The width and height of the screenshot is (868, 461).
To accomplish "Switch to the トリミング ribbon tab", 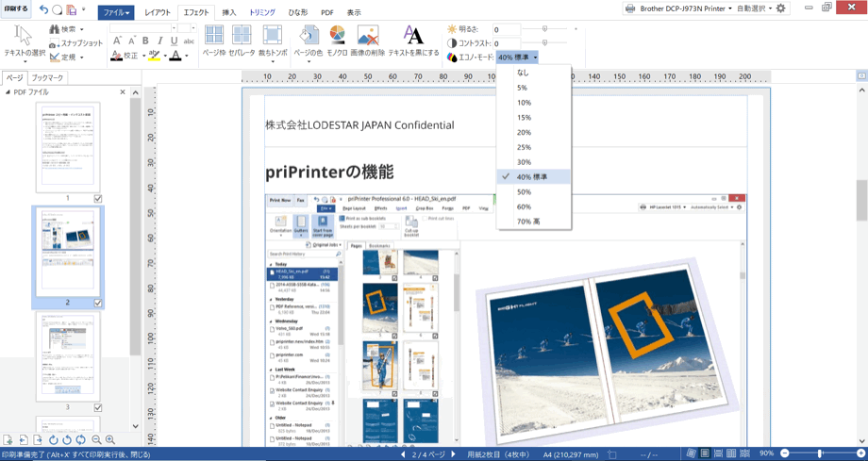I will tap(262, 12).
